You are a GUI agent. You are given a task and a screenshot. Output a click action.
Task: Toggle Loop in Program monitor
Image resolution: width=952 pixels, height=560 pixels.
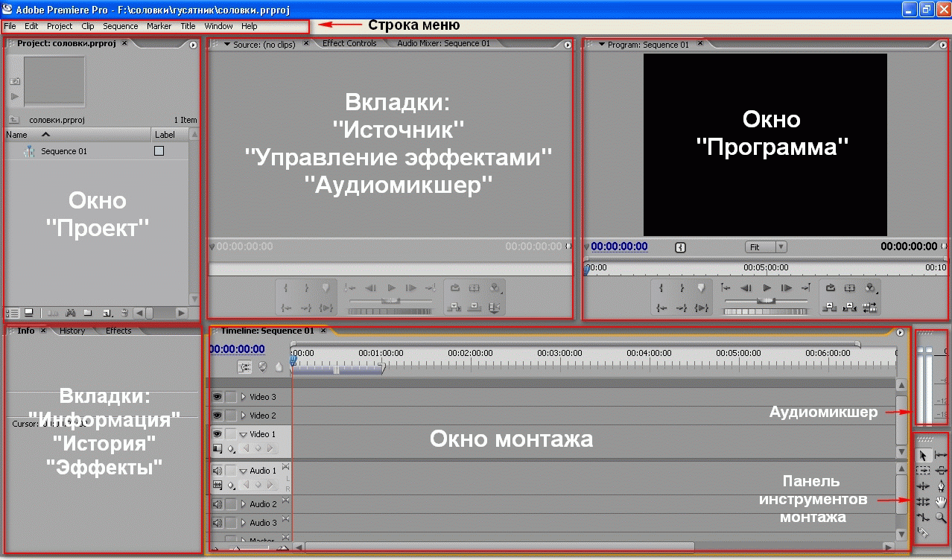point(830,288)
